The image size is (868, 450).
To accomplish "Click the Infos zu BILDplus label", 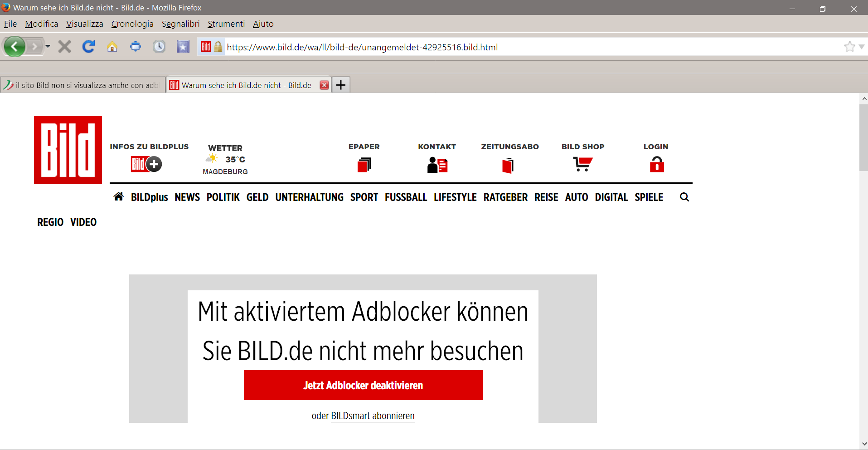I will click(149, 147).
